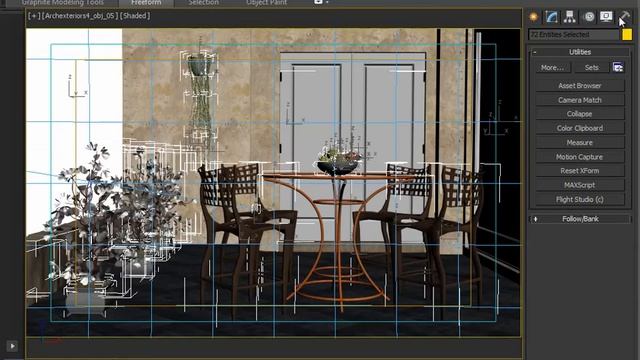
Task: Collapse the Utilities rollout
Action: (x=580, y=52)
